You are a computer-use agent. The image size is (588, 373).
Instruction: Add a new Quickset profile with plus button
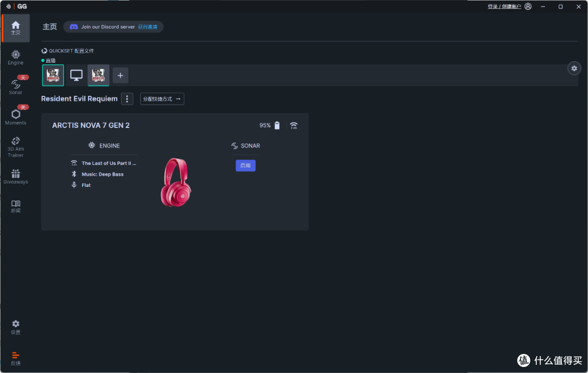point(120,76)
